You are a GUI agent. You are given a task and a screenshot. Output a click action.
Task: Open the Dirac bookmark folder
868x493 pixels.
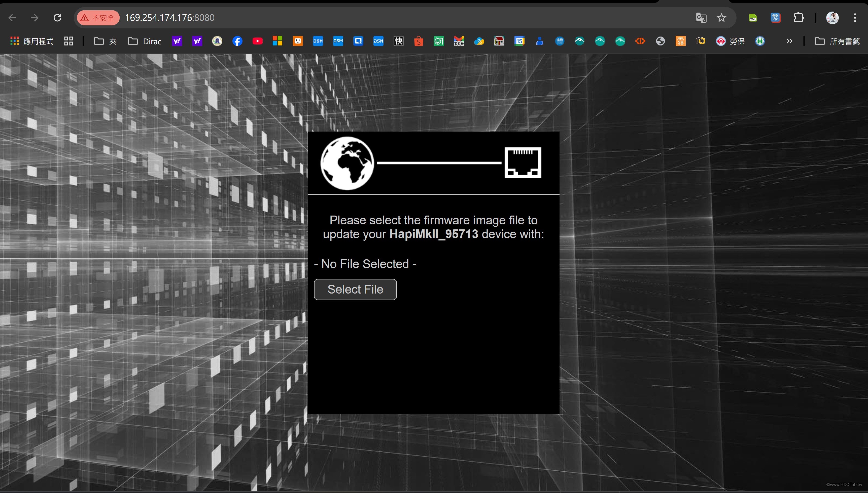145,41
